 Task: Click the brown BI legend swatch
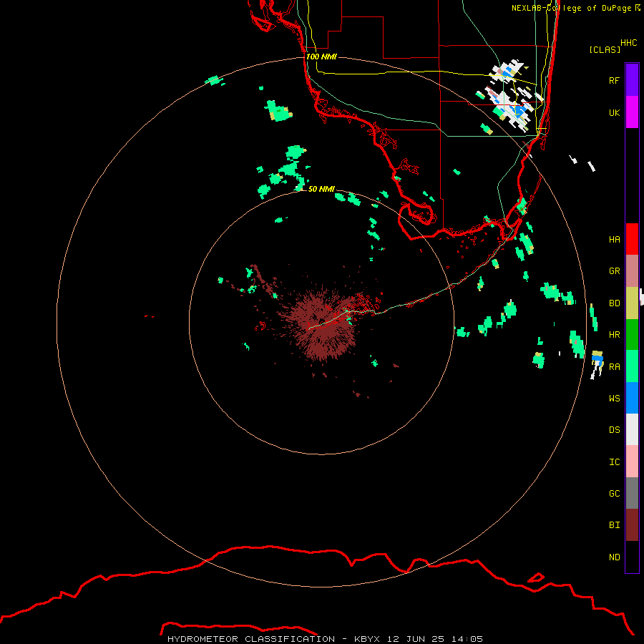[x=632, y=525]
